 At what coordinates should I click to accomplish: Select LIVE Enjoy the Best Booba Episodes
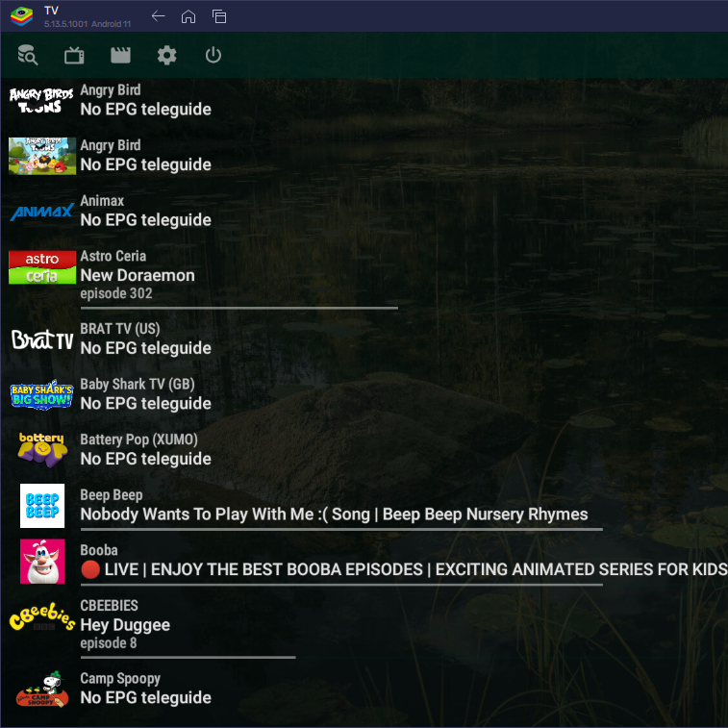(x=404, y=569)
